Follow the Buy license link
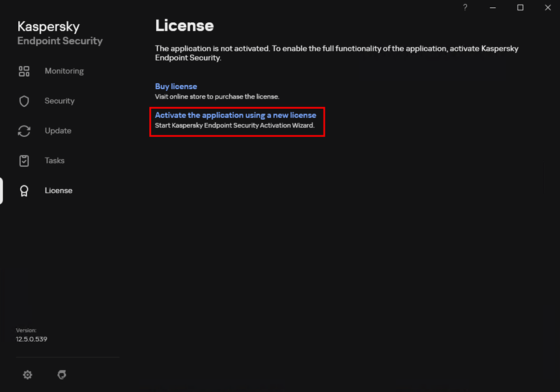The width and height of the screenshot is (560, 392). pyautogui.click(x=176, y=87)
